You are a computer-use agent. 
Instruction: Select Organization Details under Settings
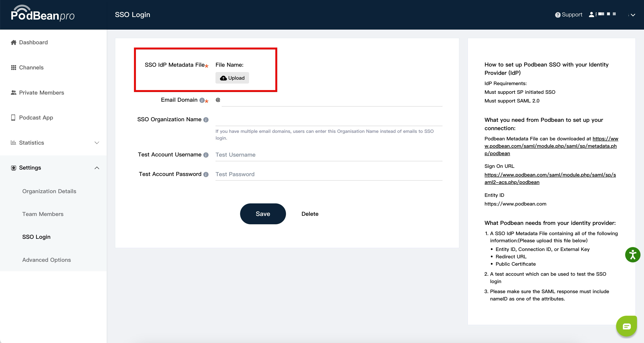[49, 191]
